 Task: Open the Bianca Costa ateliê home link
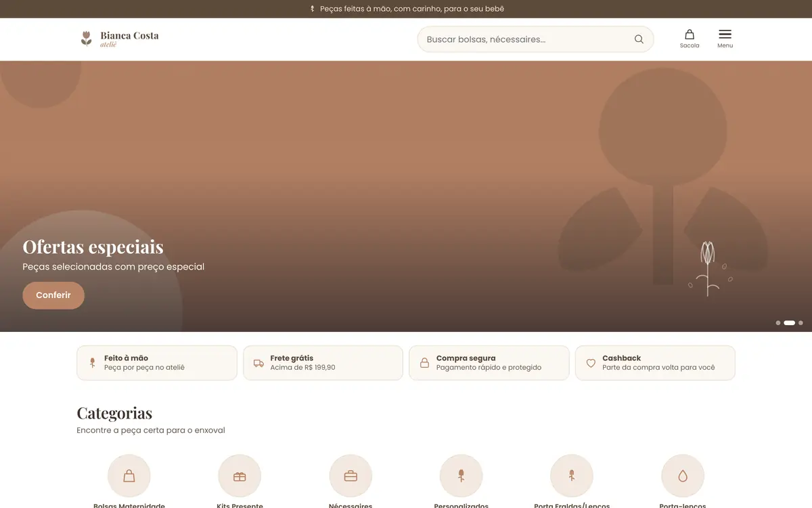pyautogui.click(x=119, y=39)
